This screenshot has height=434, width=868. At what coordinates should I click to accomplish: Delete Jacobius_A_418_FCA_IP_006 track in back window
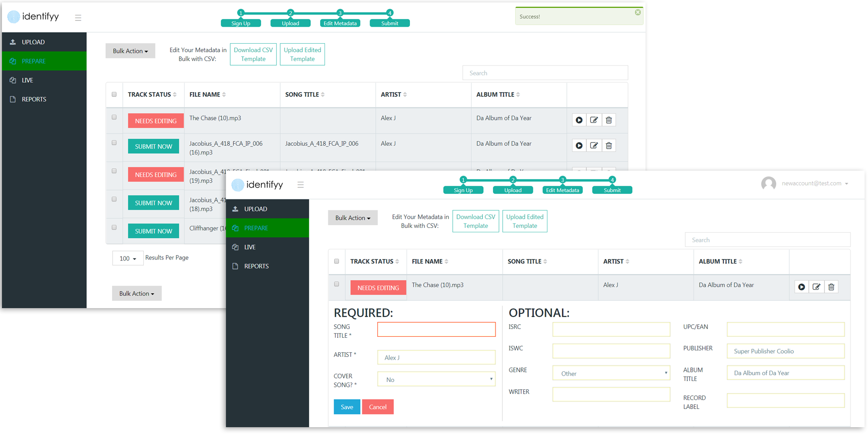(x=609, y=145)
